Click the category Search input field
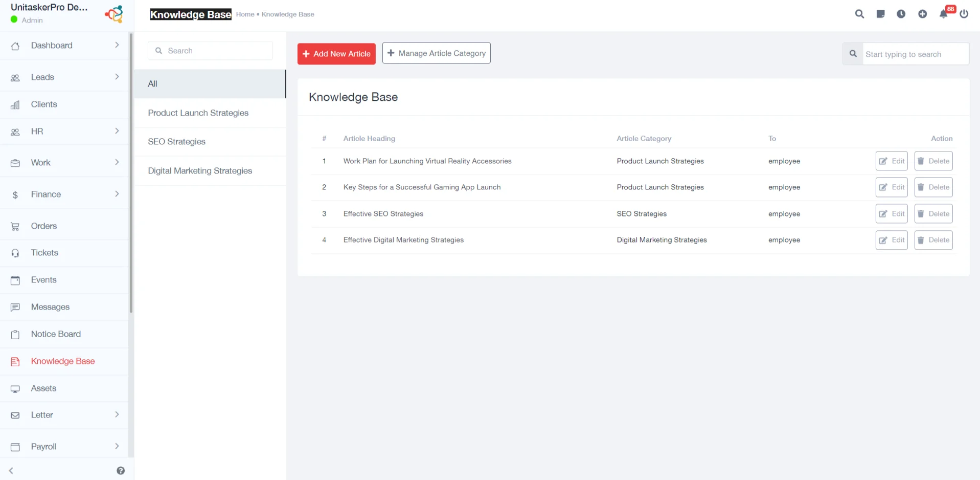The image size is (980, 480). (210, 51)
